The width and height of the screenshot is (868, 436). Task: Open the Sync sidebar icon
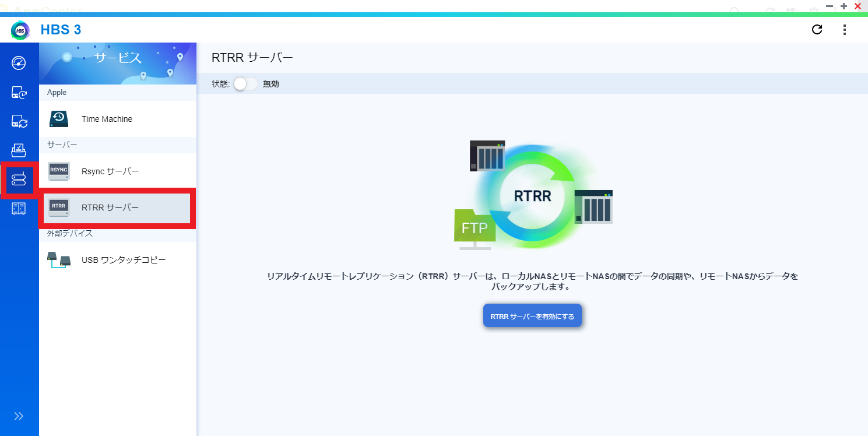19,121
